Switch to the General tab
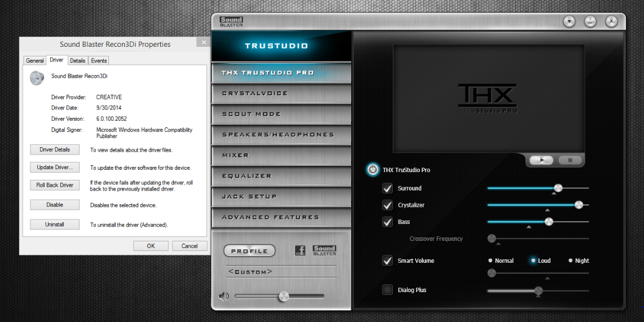Screen dimensions: 644x322 34,60
